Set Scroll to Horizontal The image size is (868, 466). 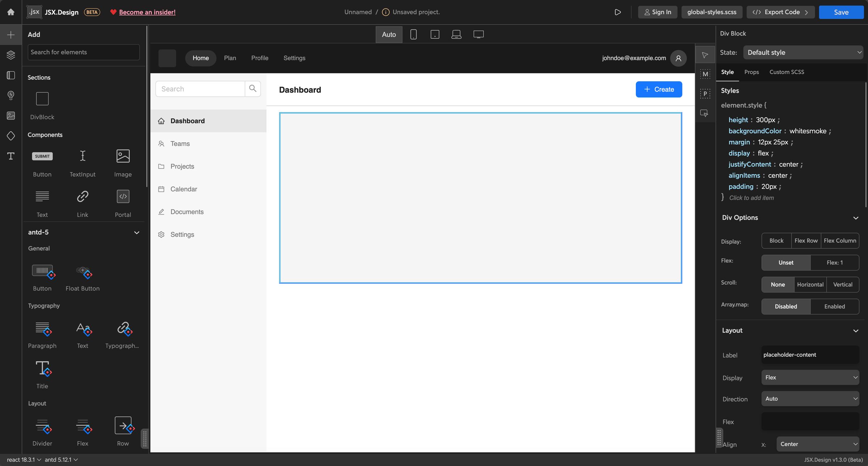[x=810, y=284]
